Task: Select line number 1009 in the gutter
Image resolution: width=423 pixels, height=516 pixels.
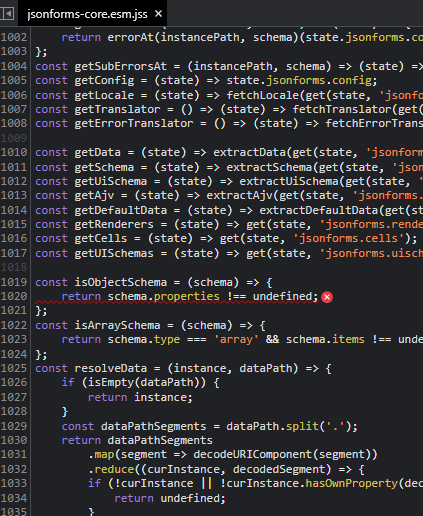Action: click(x=14, y=138)
